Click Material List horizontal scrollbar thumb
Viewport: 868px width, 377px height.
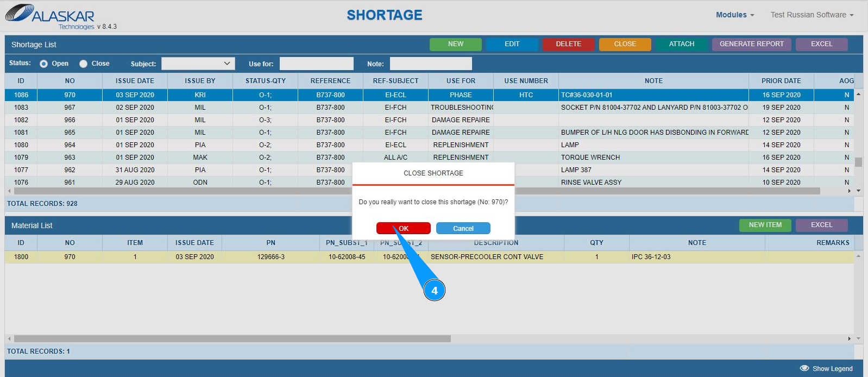[x=232, y=338]
